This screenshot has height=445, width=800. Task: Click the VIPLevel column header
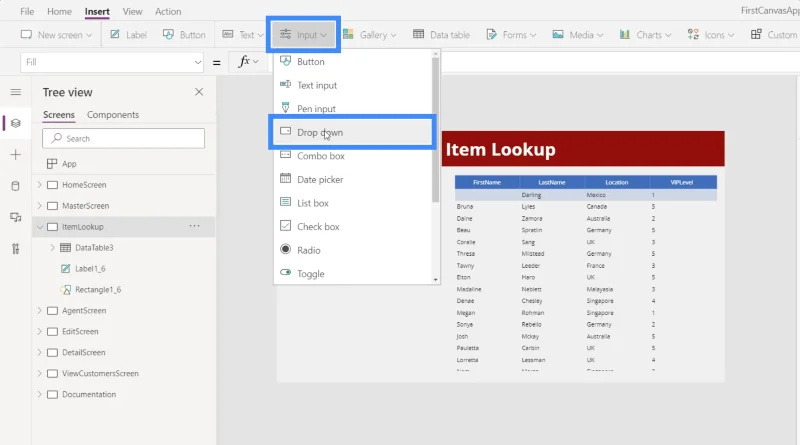tap(682, 182)
